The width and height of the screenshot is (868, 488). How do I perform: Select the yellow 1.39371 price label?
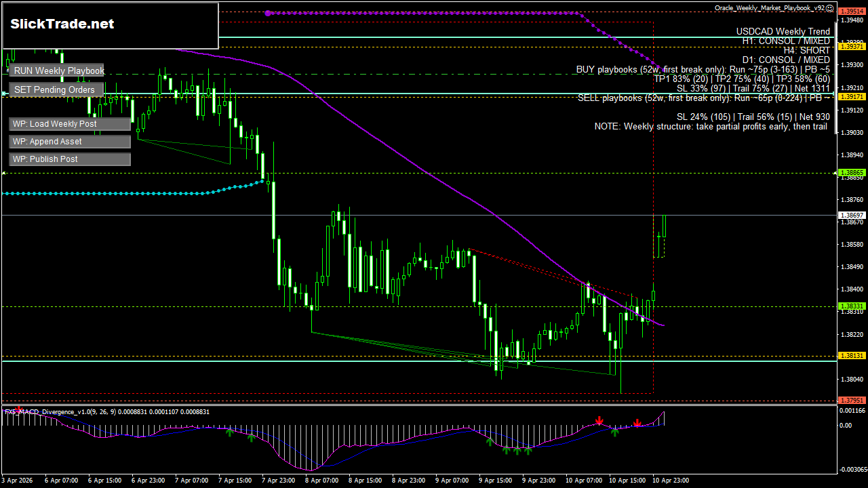click(x=852, y=46)
